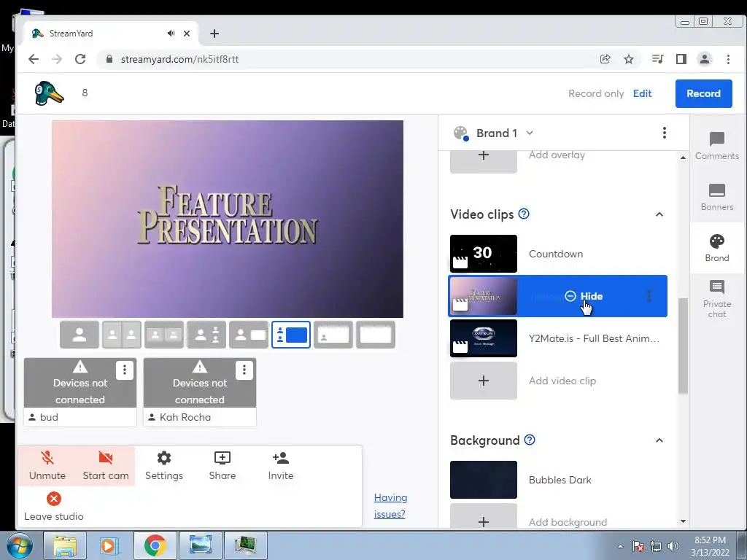Click the Edit link
The height and width of the screenshot is (560, 747).
pyautogui.click(x=642, y=93)
